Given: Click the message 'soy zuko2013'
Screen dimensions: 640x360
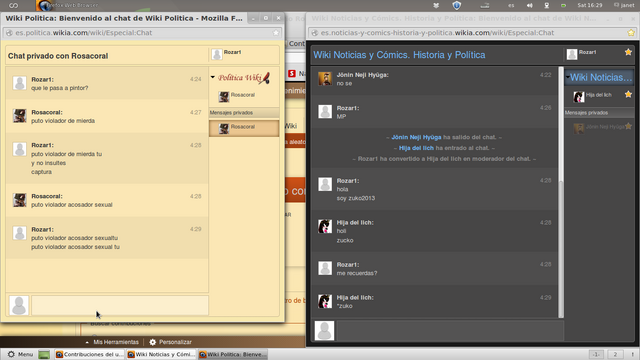Looking at the screenshot, I should (356, 198).
